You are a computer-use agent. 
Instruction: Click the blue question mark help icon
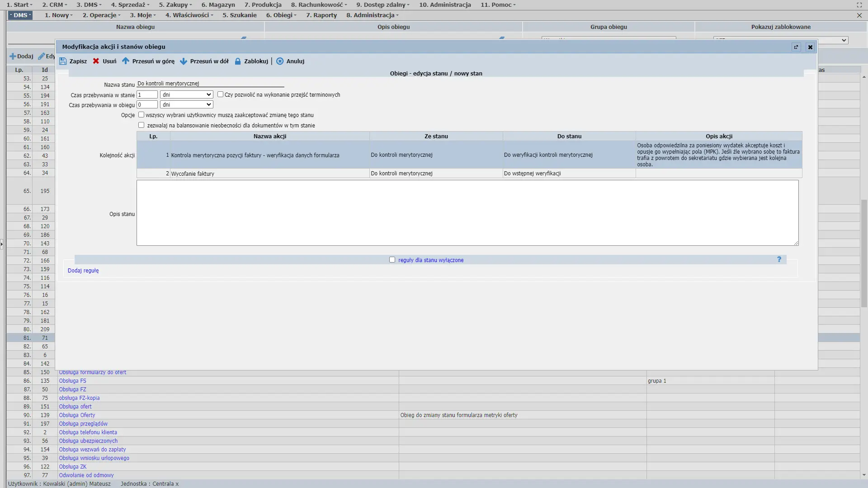pos(779,259)
